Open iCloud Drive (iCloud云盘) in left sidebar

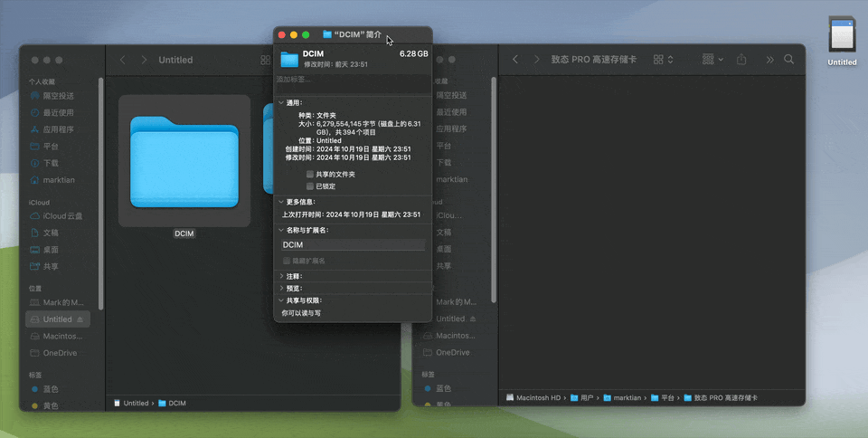(x=58, y=216)
